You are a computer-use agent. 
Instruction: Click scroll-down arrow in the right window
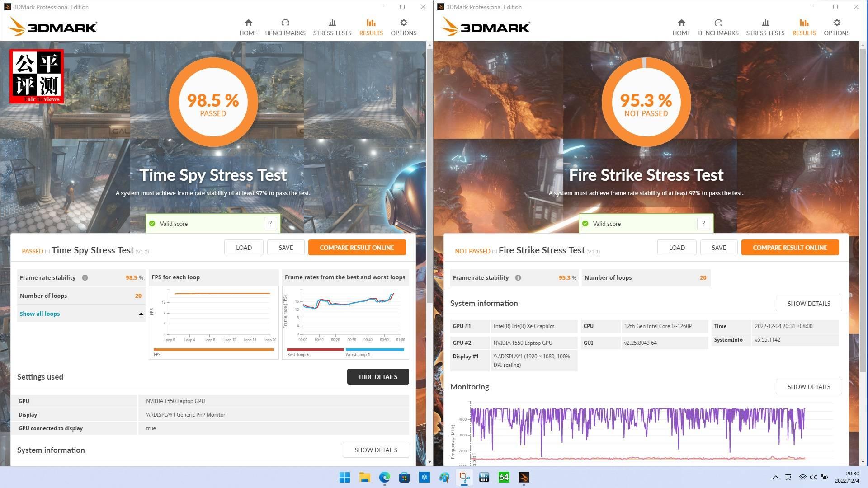point(863,462)
